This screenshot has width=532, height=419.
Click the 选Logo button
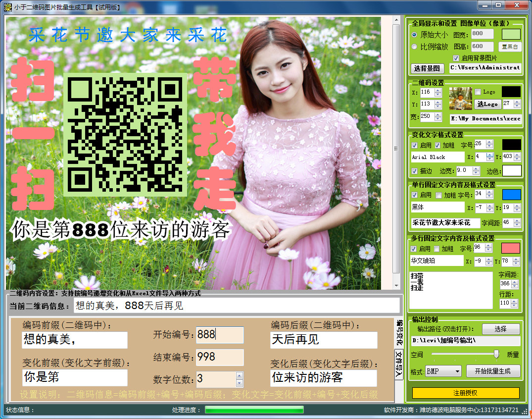click(487, 104)
